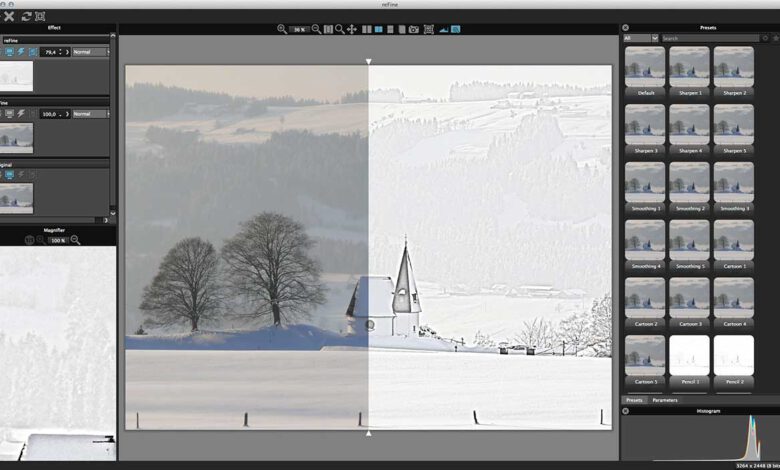
Task: Click the first magnifier zoom icon left of 100 %
Action: point(41,240)
